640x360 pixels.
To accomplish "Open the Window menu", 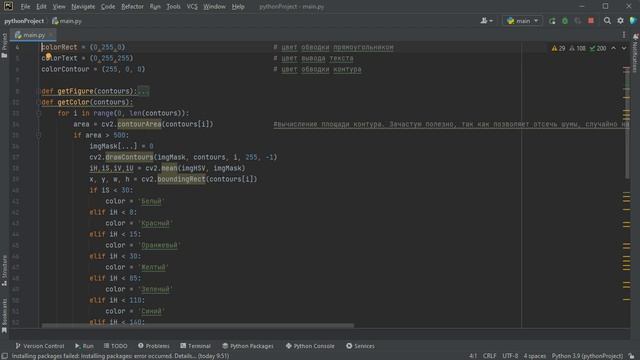I will (214, 7).
